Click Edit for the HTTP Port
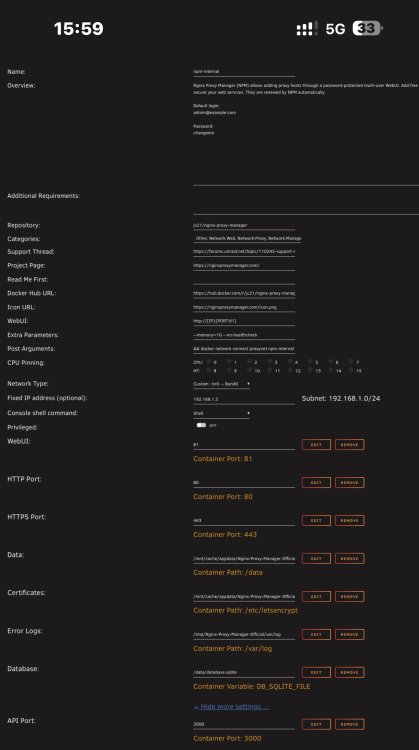 [x=316, y=483]
